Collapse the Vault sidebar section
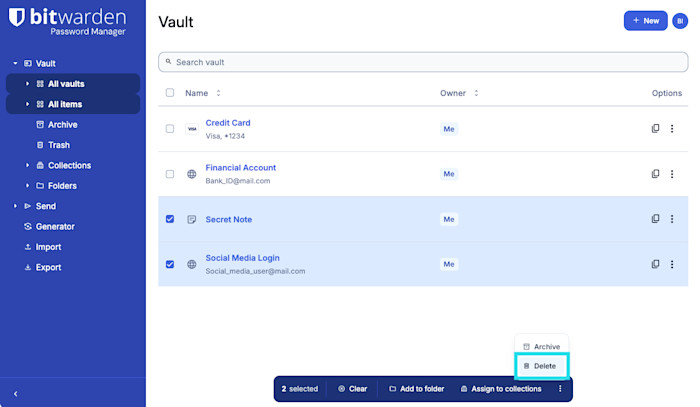Viewport: 700px width, 407px height. [x=15, y=63]
